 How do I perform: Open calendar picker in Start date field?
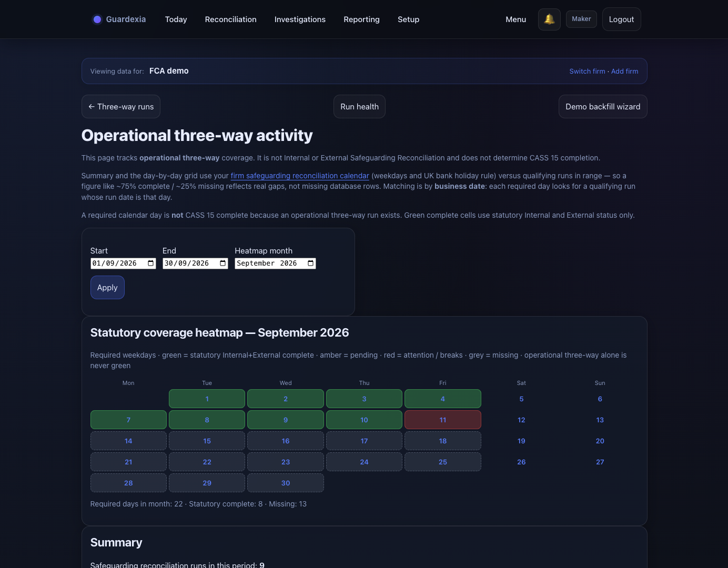coord(151,263)
